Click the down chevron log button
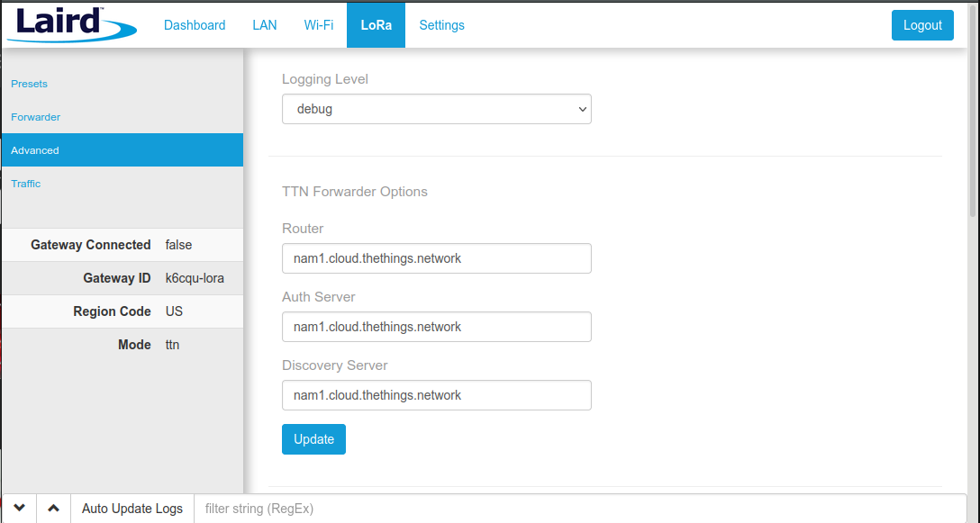 coord(20,509)
